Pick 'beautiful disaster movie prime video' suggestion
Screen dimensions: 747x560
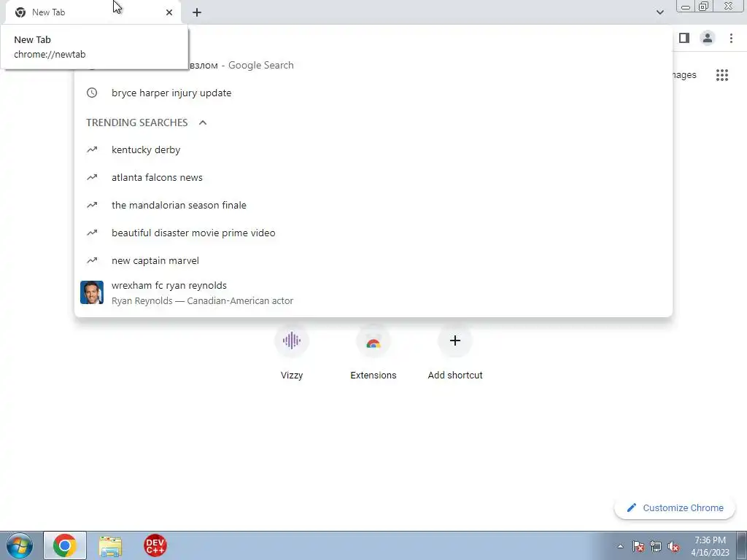click(x=373, y=233)
